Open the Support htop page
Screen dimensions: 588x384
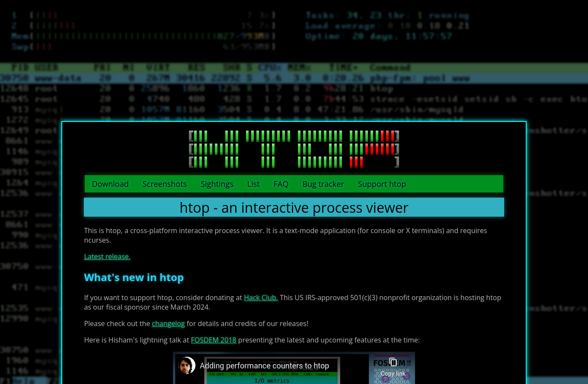[x=382, y=184]
